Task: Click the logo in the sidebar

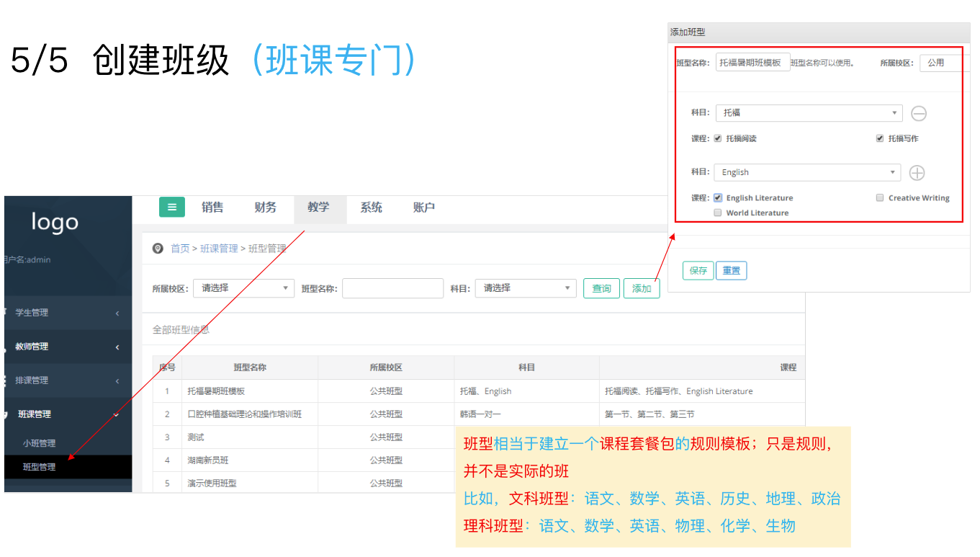Action: click(x=55, y=223)
